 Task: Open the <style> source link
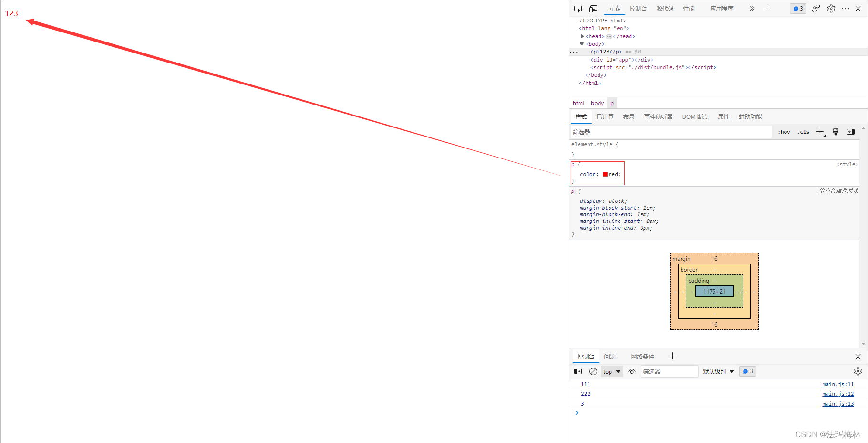847,164
